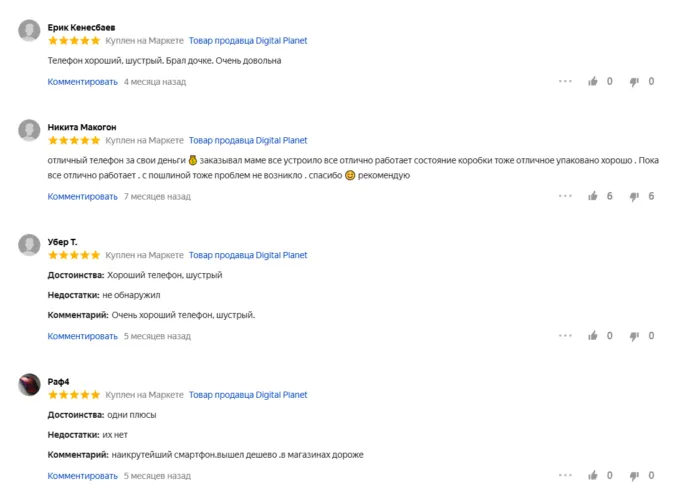Open Digital Planet seller link in Ерик Кенесбаев's review

pos(248,41)
